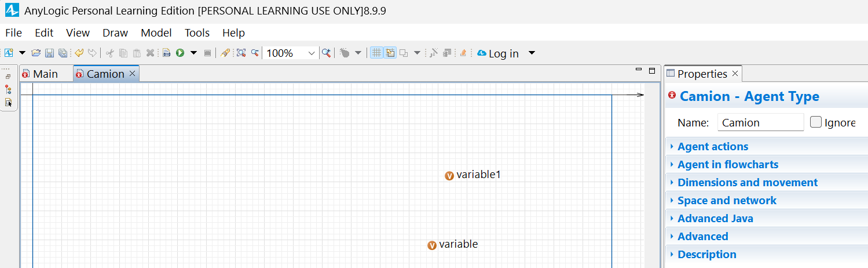Click the Delete X icon in toolbar
The height and width of the screenshot is (268, 868).
pyautogui.click(x=150, y=53)
